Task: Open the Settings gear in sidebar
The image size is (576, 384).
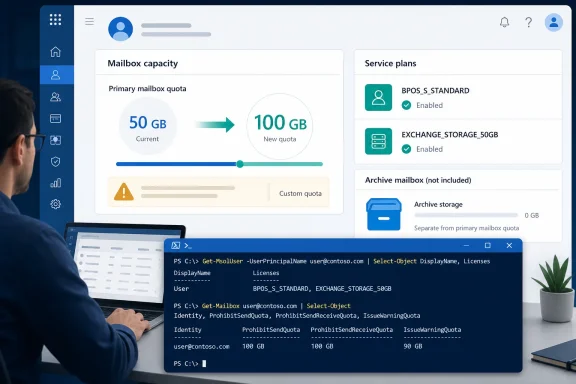Action: (55, 204)
